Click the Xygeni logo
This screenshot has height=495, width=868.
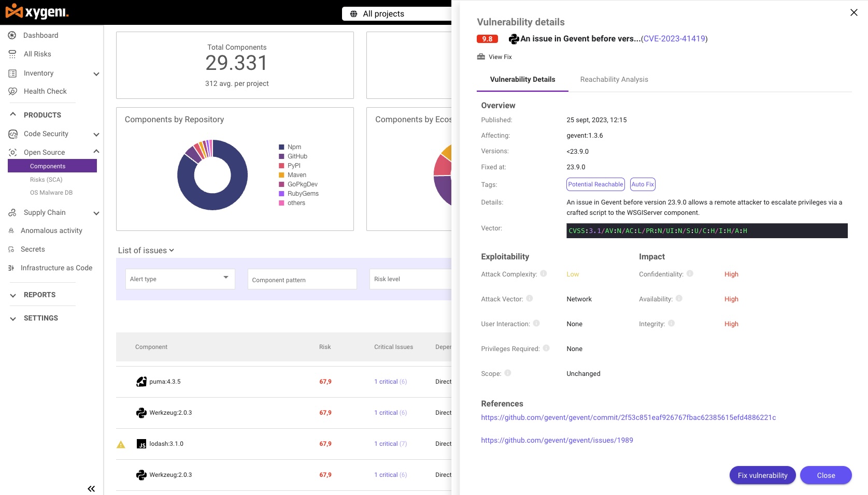[37, 11]
